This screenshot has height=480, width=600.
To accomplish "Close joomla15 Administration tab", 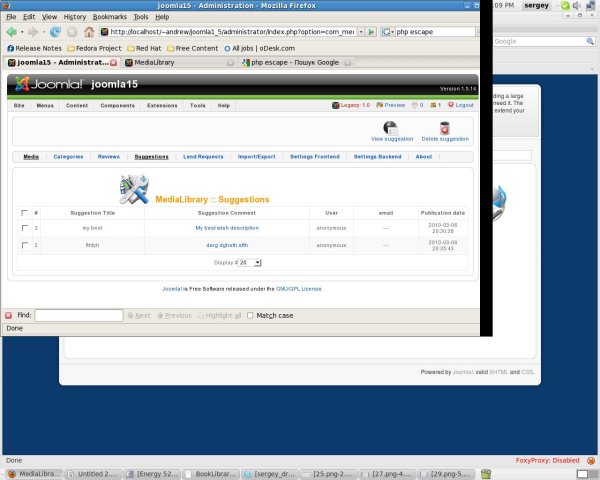I will [114, 63].
